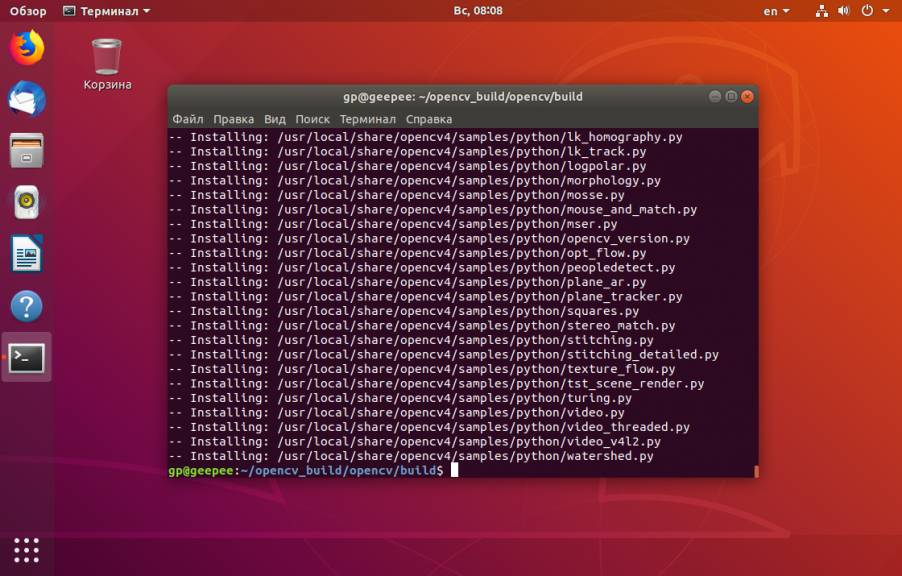The width and height of the screenshot is (902, 576).
Task: Click the mosse.py install line
Action: tap(396, 195)
